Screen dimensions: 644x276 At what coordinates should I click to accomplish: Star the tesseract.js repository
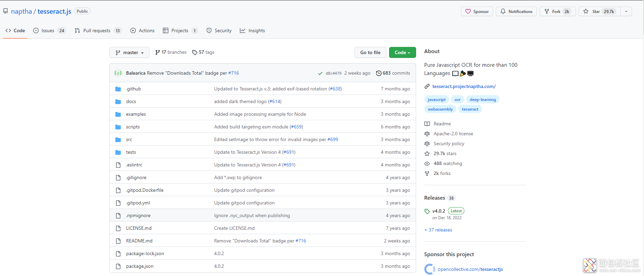[x=600, y=11]
